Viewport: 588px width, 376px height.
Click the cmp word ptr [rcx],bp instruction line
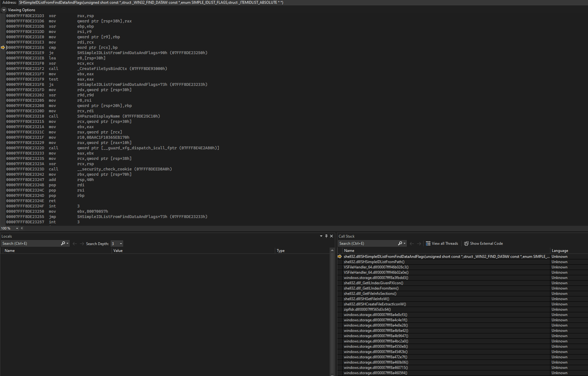(x=62, y=48)
